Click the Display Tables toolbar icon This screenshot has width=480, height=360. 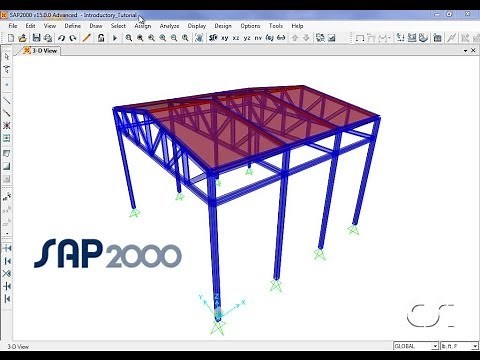[437, 38]
